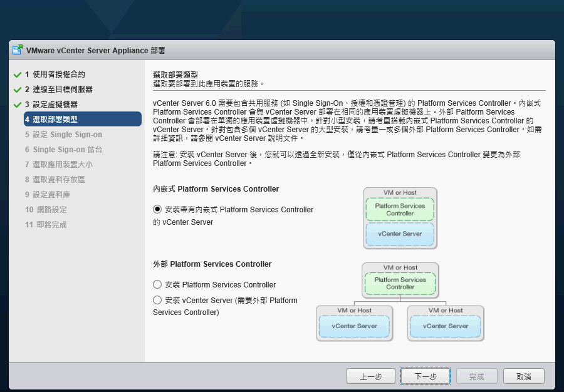Open step 6 Single Sign-on 站台
The width and height of the screenshot is (564, 392).
point(64,150)
